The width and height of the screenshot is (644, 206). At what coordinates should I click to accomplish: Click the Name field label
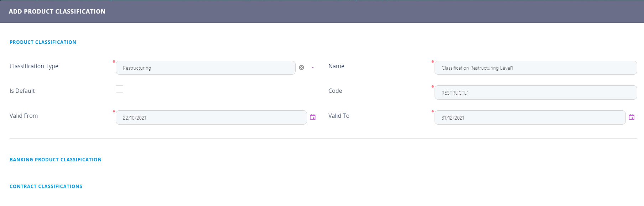(x=336, y=66)
